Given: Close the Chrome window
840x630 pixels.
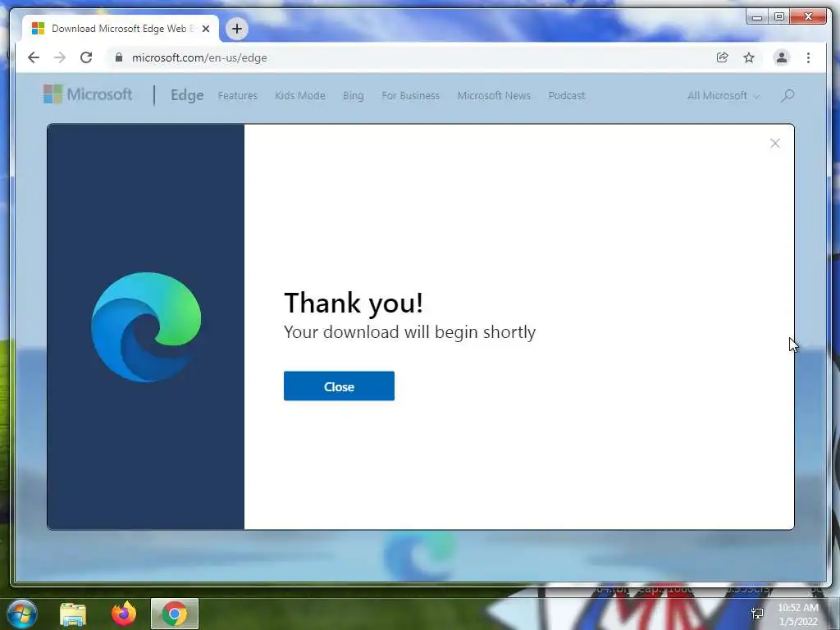Looking at the screenshot, I should pyautogui.click(x=808, y=17).
